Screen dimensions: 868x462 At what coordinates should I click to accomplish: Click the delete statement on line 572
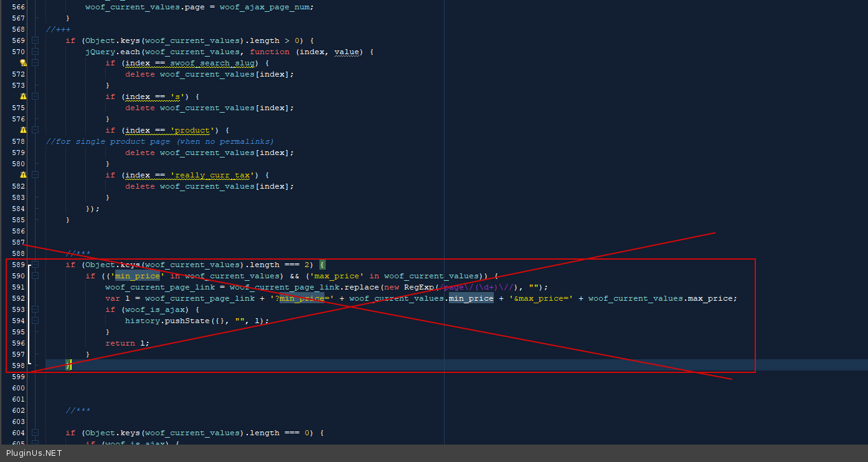pos(209,74)
